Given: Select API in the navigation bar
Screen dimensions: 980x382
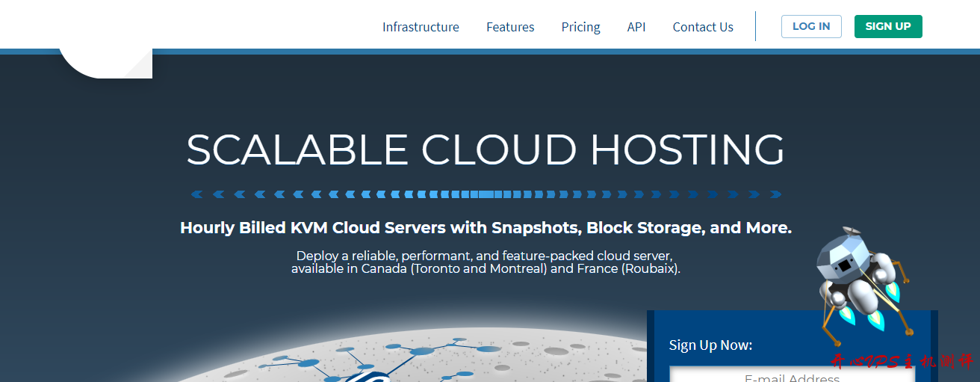Looking at the screenshot, I should (x=636, y=27).
